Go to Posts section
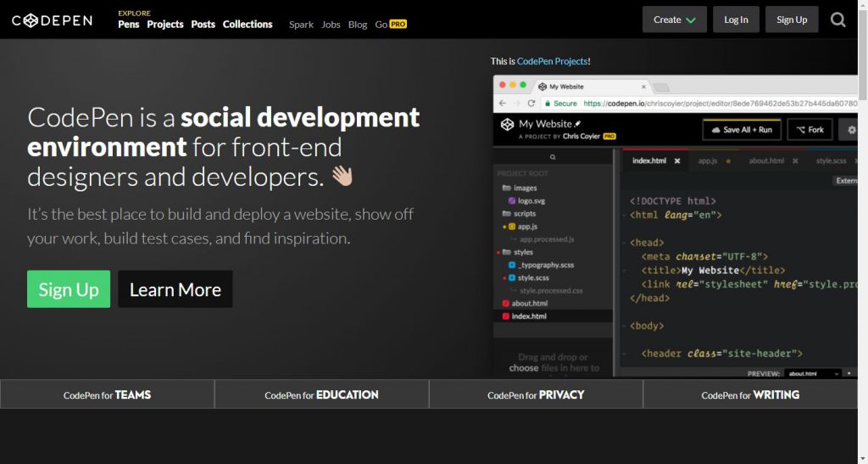868x464 pixels. pyautogui.click(x=203, y=24)
